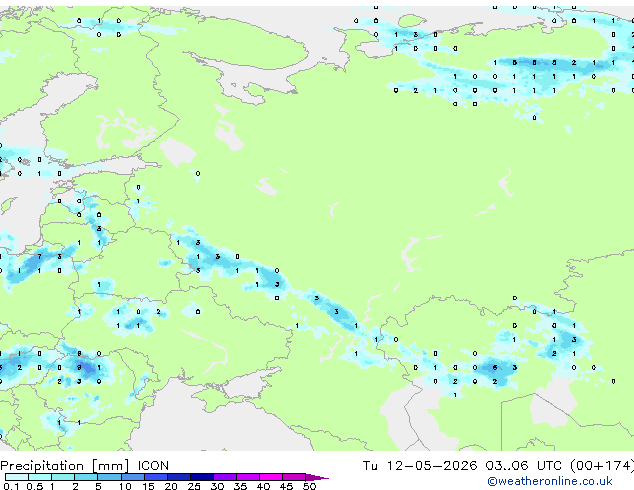
Task: Click the '20' legend scale label
Action: point(171,486)
